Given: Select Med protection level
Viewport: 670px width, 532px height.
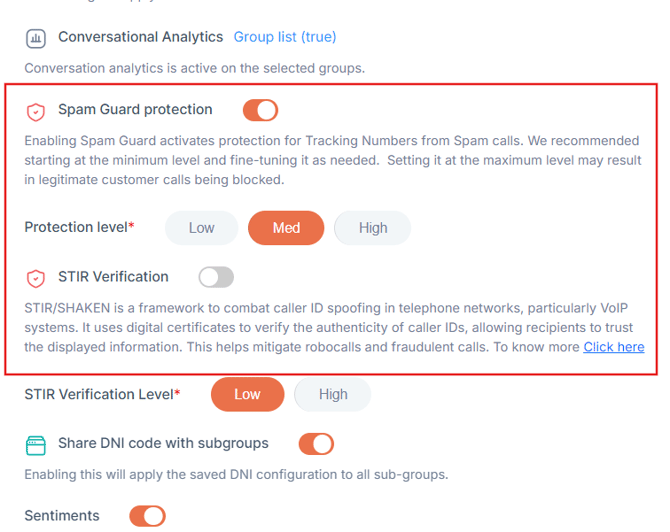Looking at the screenshot, I should click(x=286, y=228).
